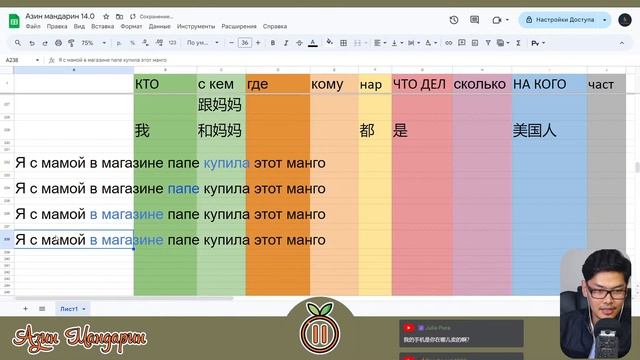The image size is (640, 360).
Task: Increase font size with plus button
Action: point(258,43)
